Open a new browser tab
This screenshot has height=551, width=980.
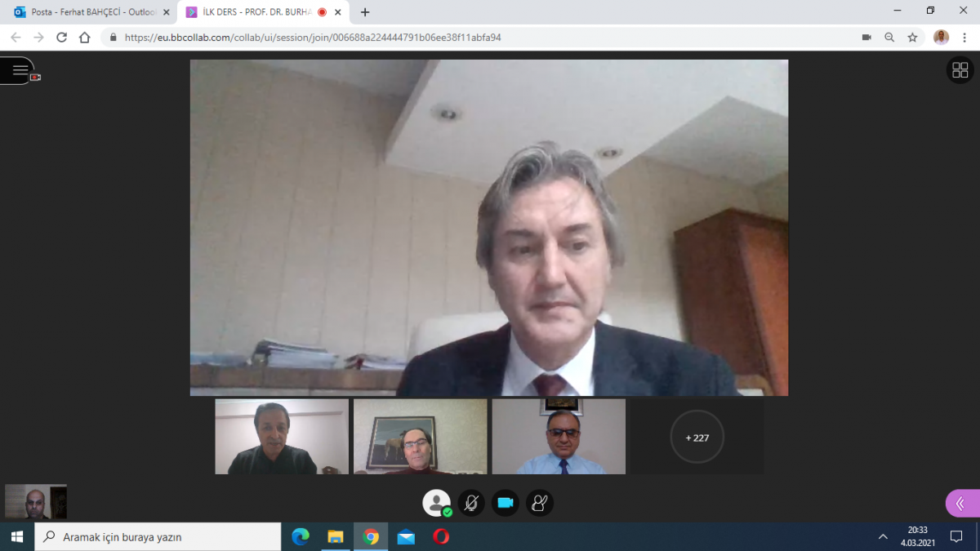coord(365,12)
